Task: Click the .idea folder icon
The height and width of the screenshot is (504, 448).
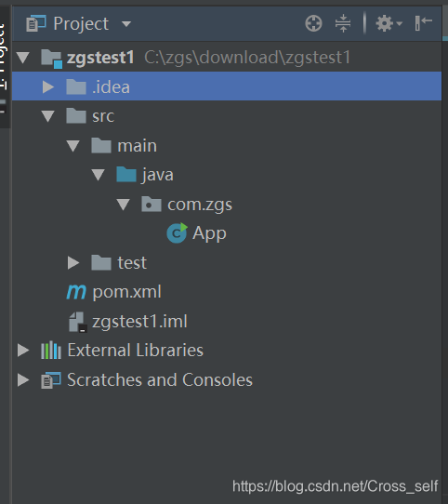Action: [76, 86]
